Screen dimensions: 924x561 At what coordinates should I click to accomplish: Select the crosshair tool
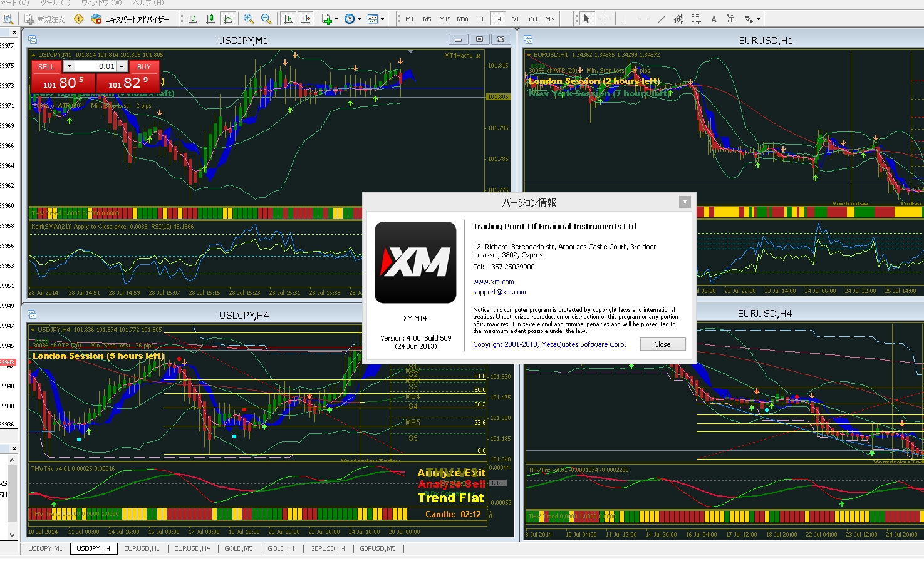tap(605, 19)
